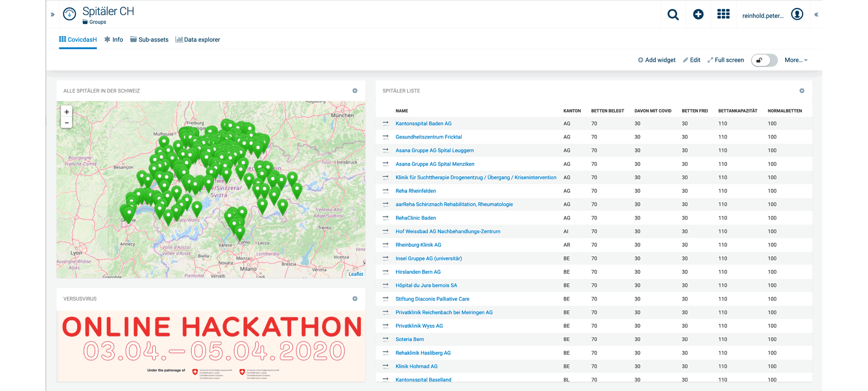Switch to the Info tab
The width and height of the screenshot is (868, 391).
pos(114,40)
